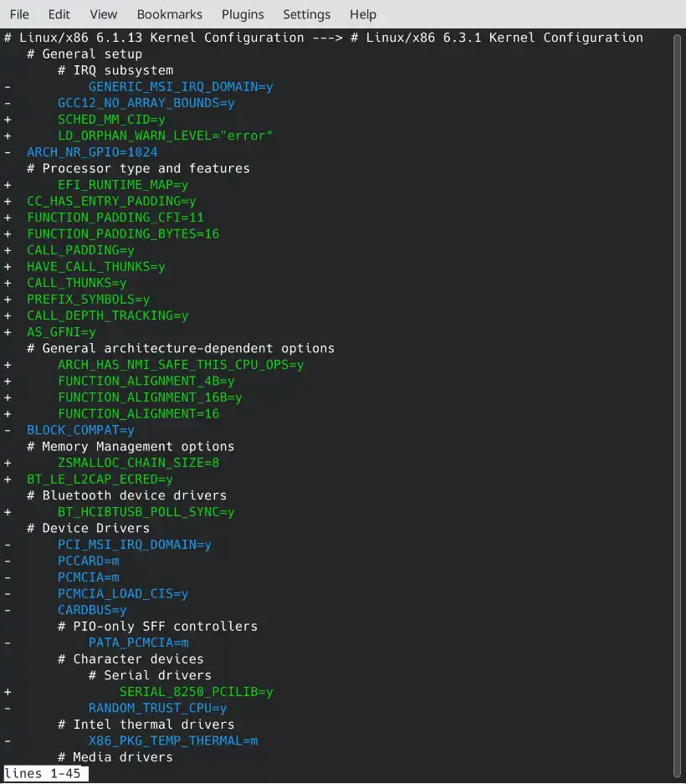The image size is (686, 784).
Task: Click the ZSMALLOC_CHAIN_SIZE=8 entry
Action: (138, 463)
